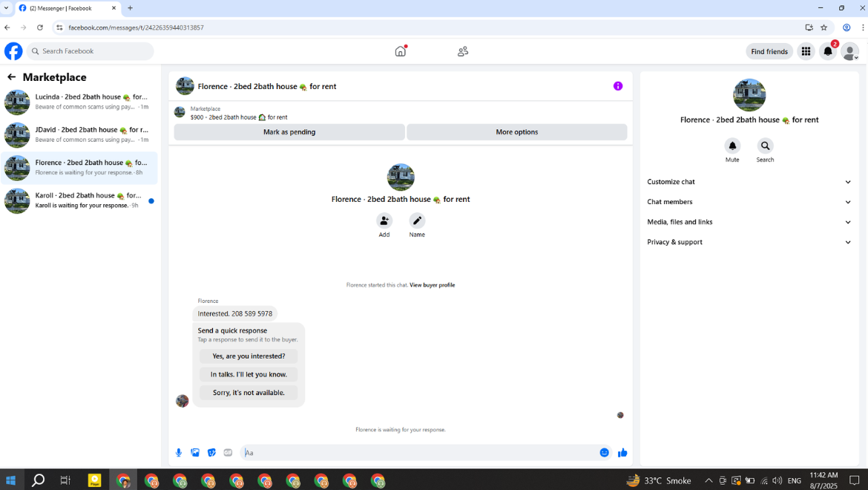Click the listing thumbnail in right panel
The width and height of the screenshot is (868, 490).
point(749,95)
